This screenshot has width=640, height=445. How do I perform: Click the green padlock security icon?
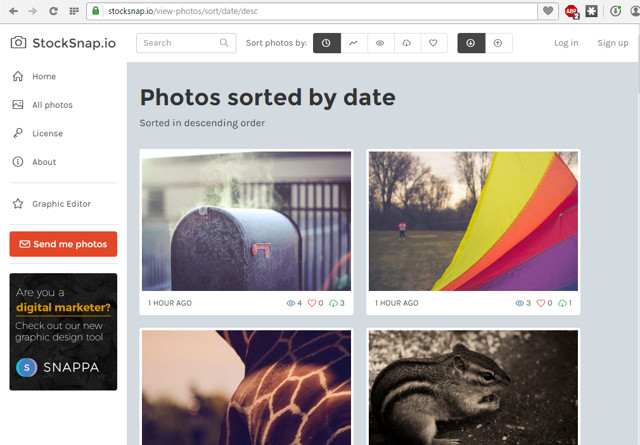(96, 11)
